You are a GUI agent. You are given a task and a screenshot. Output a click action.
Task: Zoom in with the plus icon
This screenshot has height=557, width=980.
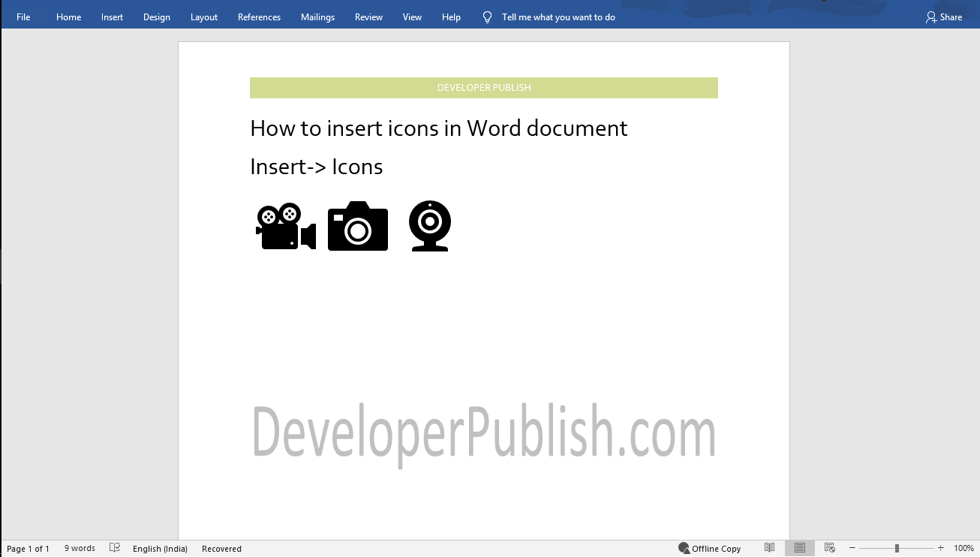(939, 548)
